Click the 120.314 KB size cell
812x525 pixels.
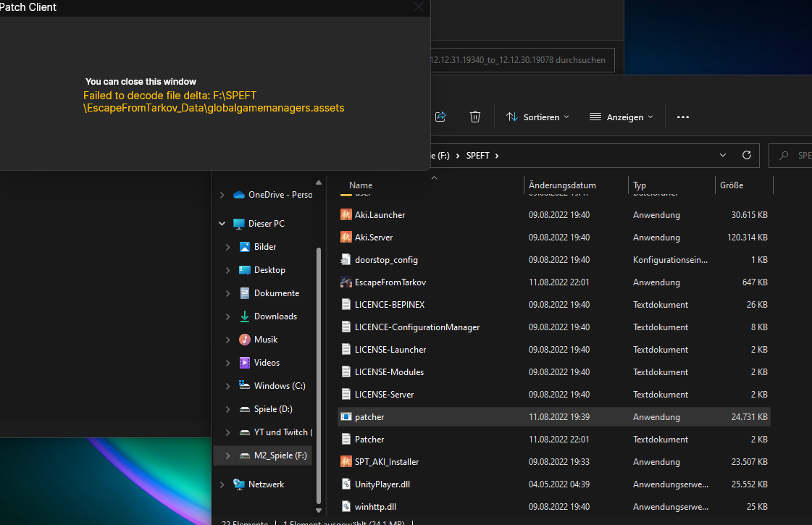748,237
